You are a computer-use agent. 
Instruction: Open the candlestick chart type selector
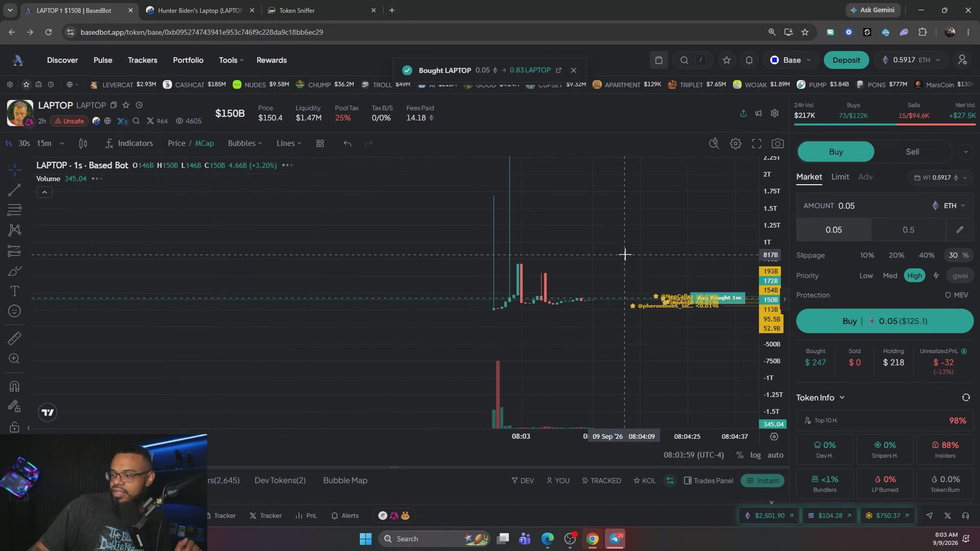pyautogui.click(x=83, y=143)
